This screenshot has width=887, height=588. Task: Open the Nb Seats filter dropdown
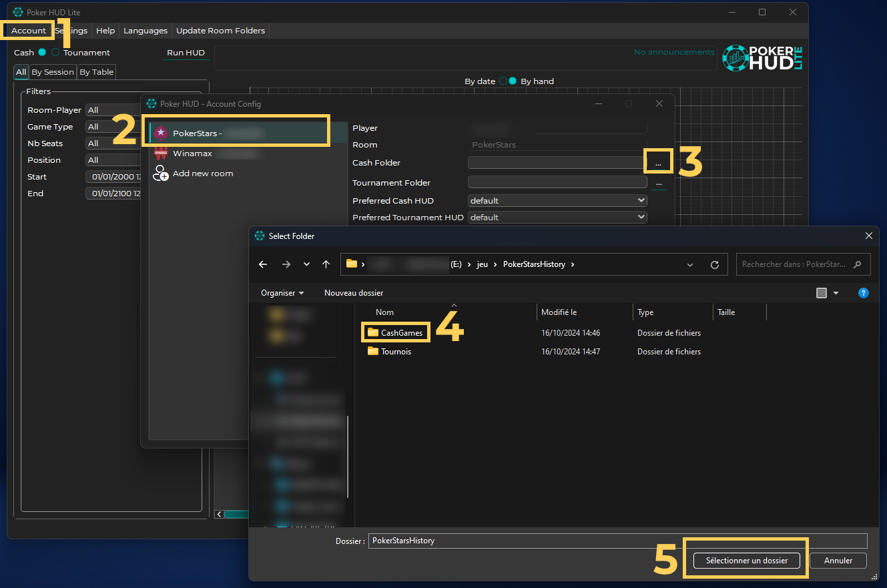click(x=113, y=143)
